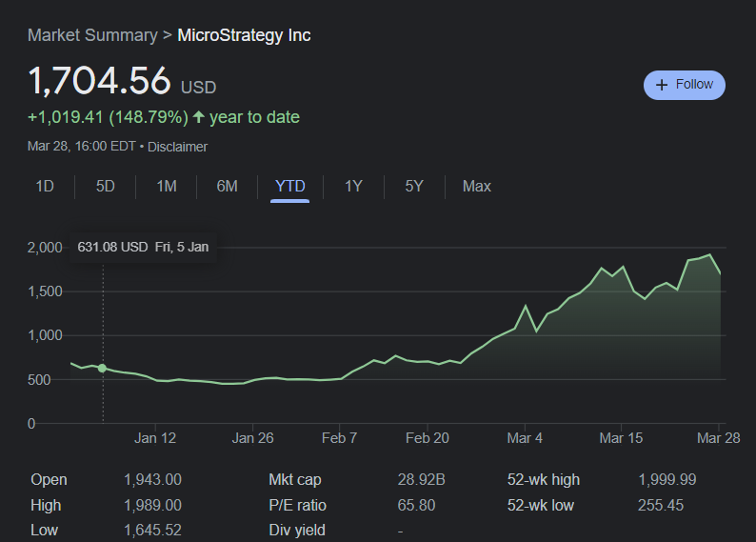Select the 5D chart range tab

[106, 186]
